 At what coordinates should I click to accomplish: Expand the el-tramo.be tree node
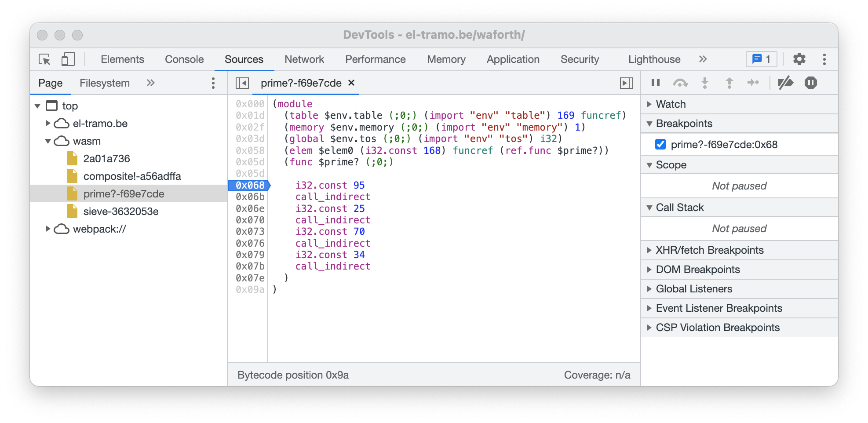click(47, 123)
